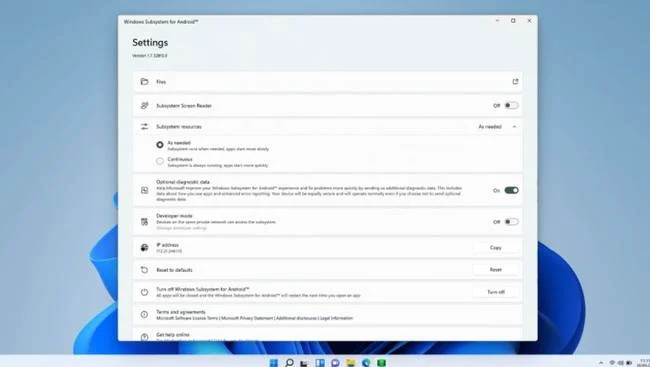Click the Turn off button
This screenshot has height=367, width=650.
495,292
